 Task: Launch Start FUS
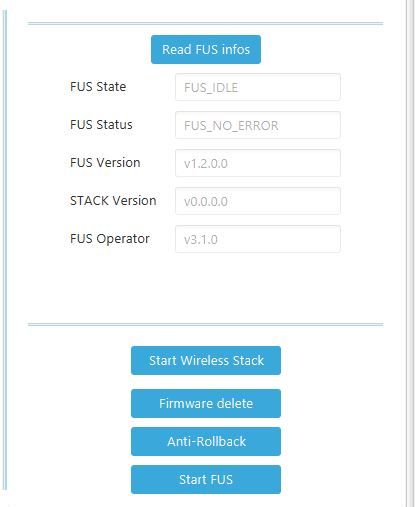pyautogui.click(x=206, y=479)
